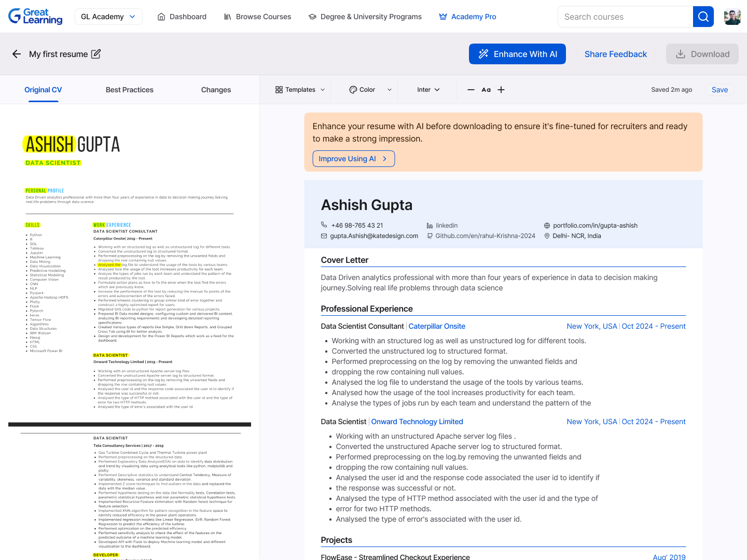The height and width of the screenshot is (560, 747).
Task: Switch to the Best Practices tab
Action: coord(130,90)
